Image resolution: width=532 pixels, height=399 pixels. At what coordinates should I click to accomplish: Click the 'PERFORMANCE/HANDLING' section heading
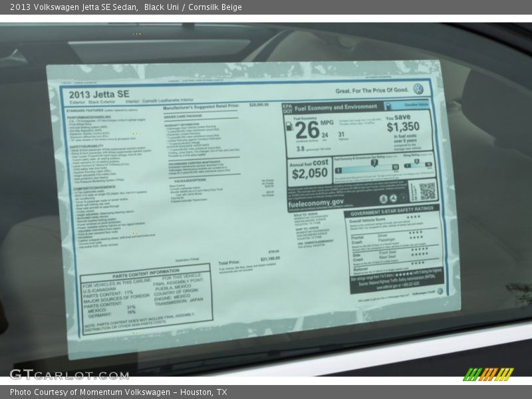pyautogui.click(x=89, y=117)
